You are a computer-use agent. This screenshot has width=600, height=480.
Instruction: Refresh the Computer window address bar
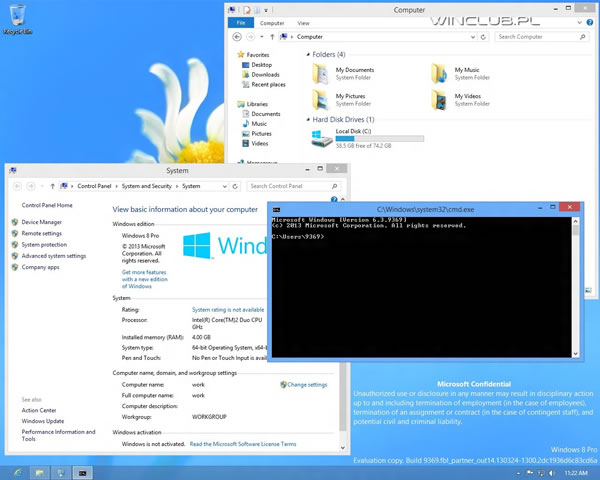point(483,37)
